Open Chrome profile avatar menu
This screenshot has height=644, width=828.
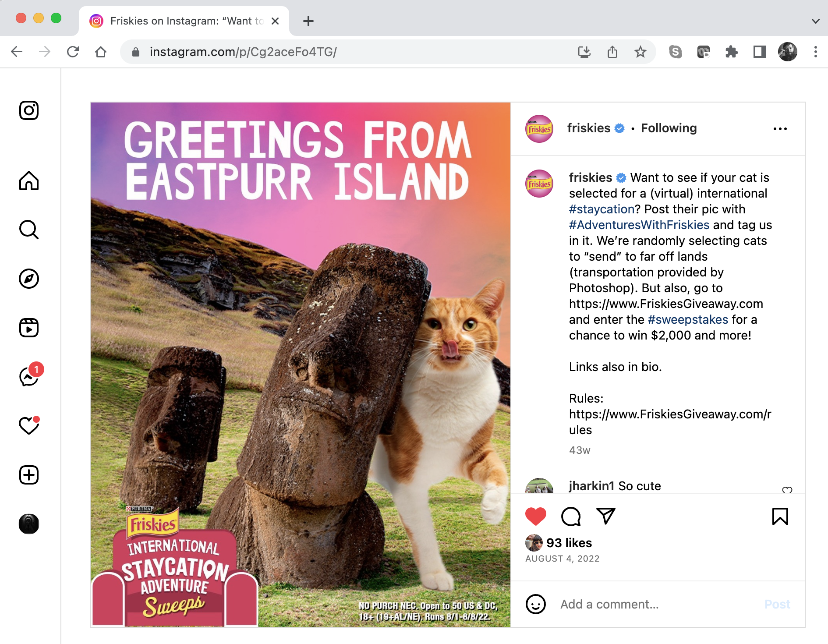pyautogui.click(x=788, y=52)
